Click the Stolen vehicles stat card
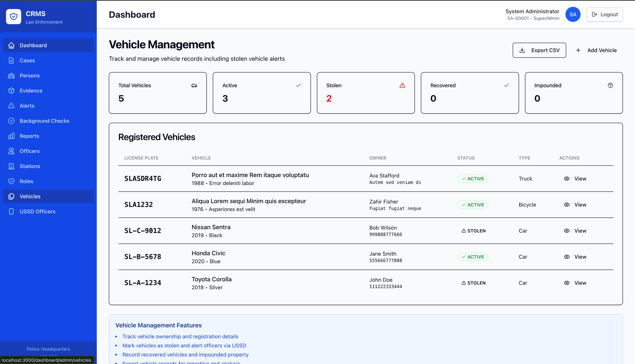Viewport: 635px width, 364px height. coord(366,93)
